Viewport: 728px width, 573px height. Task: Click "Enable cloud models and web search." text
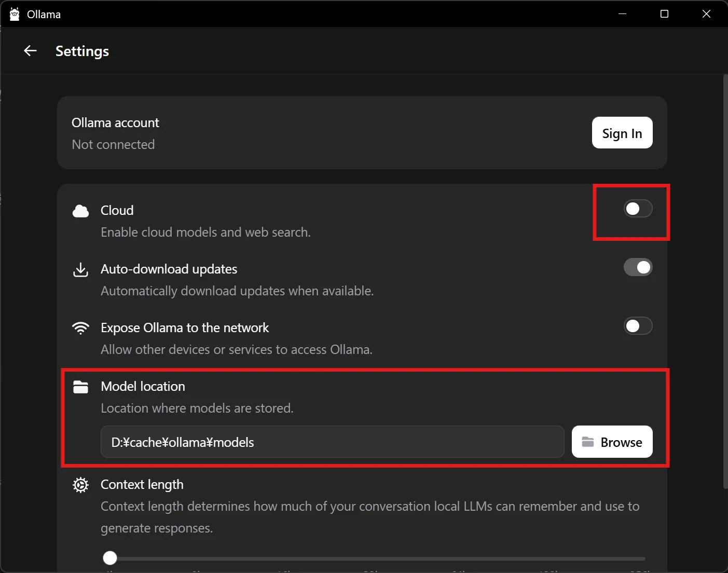pyautogui.click(x=205, y=232)
